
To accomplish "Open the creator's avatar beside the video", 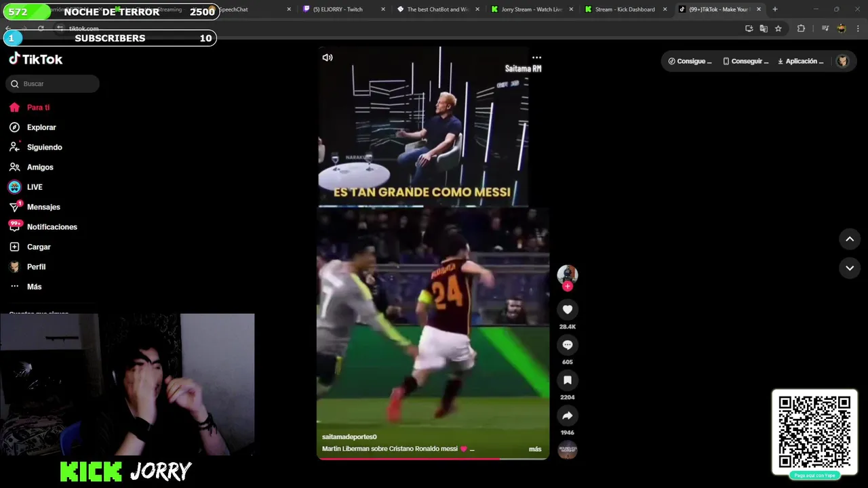I will pos(568,274).
